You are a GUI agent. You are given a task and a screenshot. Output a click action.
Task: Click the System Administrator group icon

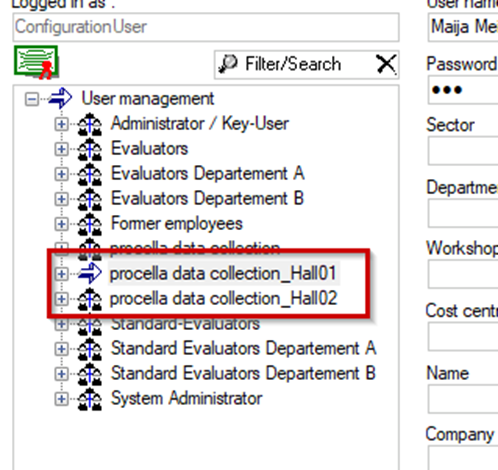[90, 399]
